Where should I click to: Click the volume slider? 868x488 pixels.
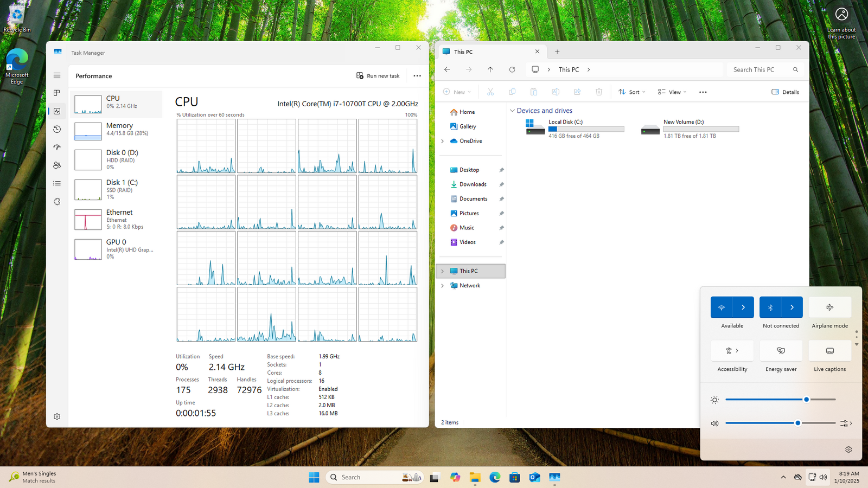[780, 423]
